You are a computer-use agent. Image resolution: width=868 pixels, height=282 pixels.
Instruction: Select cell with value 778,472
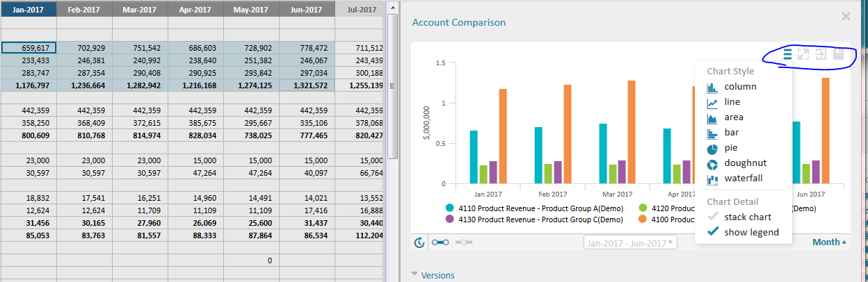(307, 48)
